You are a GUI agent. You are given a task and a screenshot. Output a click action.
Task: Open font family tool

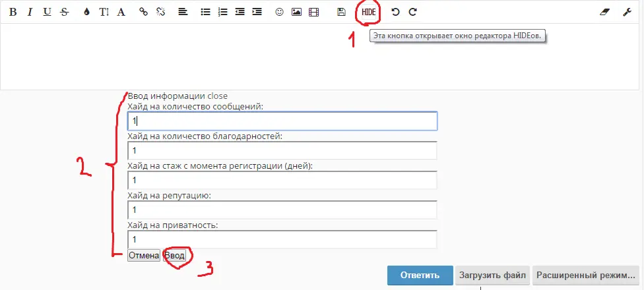coord(121,12)
